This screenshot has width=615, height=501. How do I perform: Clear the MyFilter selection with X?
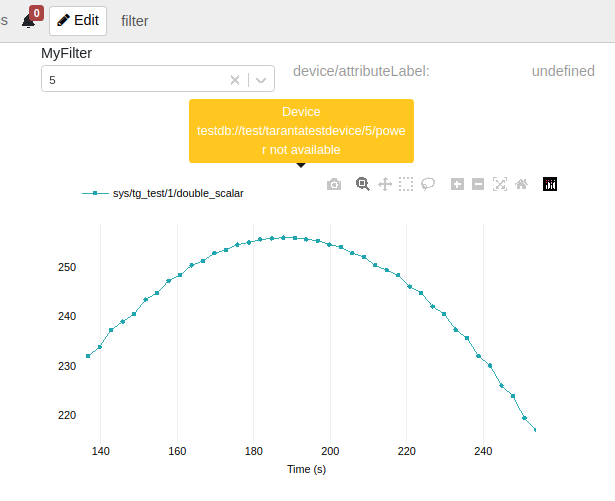(235, 80)
